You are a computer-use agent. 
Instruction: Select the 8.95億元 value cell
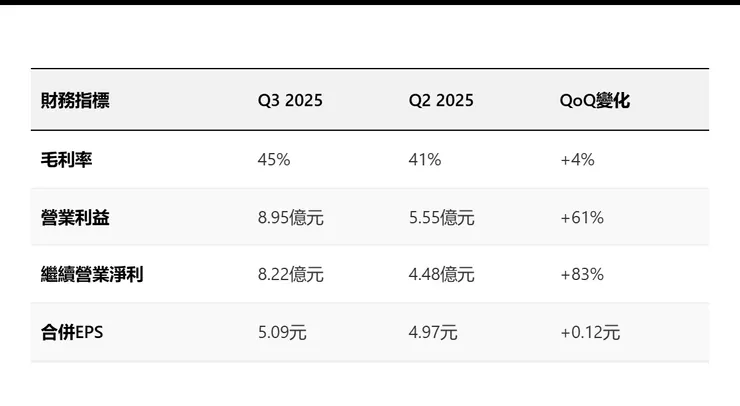click(x=290, y=217)
